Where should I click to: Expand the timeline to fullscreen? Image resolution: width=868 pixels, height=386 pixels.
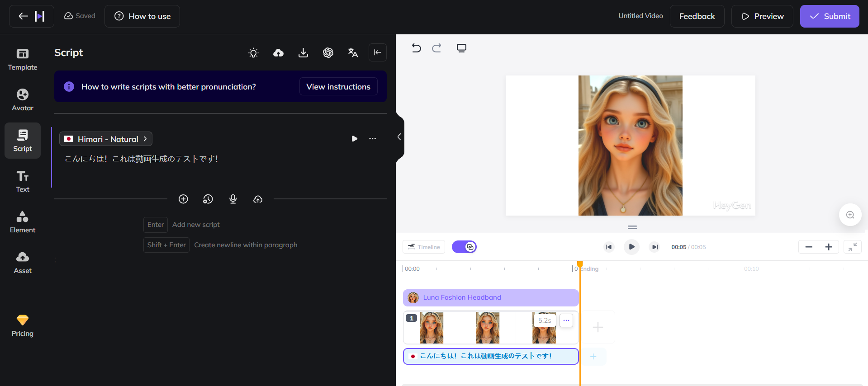pos(853,247)
